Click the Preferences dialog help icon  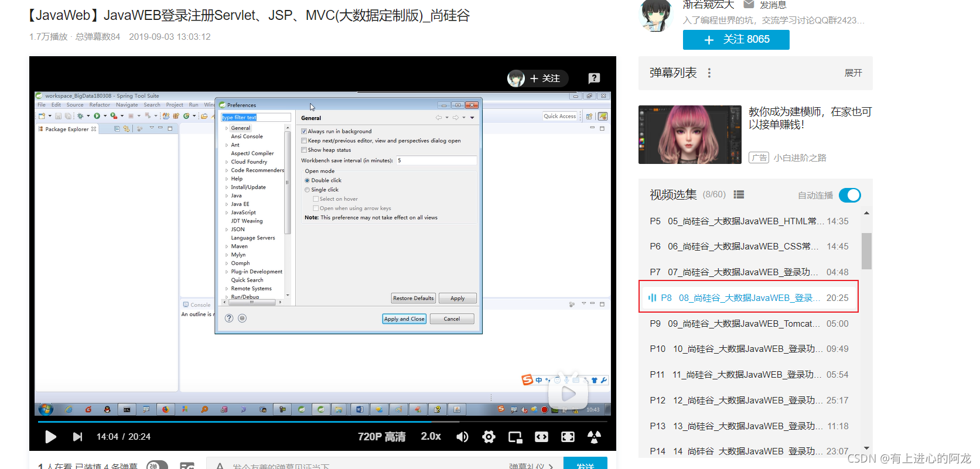click(x=229, y=319)
